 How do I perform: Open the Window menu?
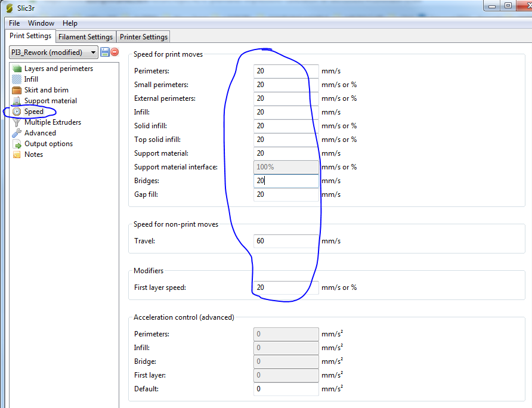41,23
